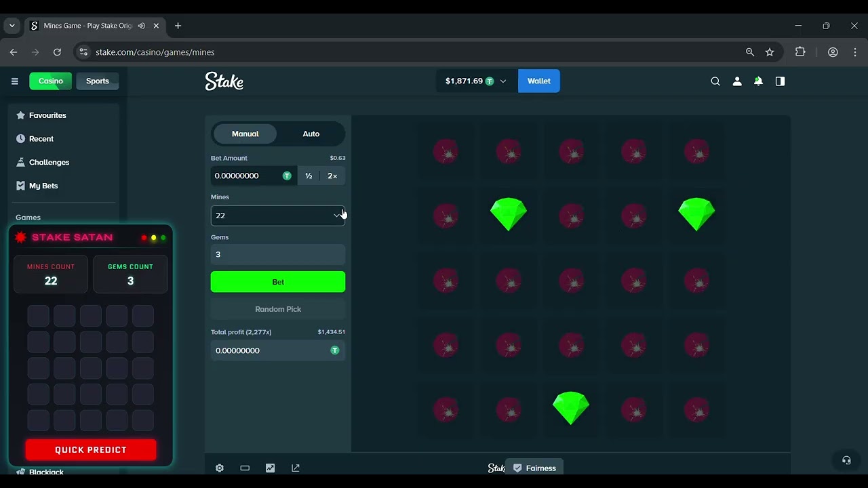Go back with browser back arrow
Viewport: 868px width, 488px height.
point(14,52)
